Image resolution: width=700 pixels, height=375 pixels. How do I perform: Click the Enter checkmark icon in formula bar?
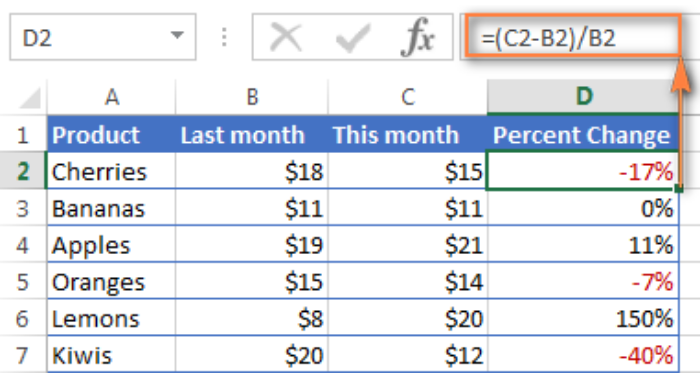(x=353, y=38)
